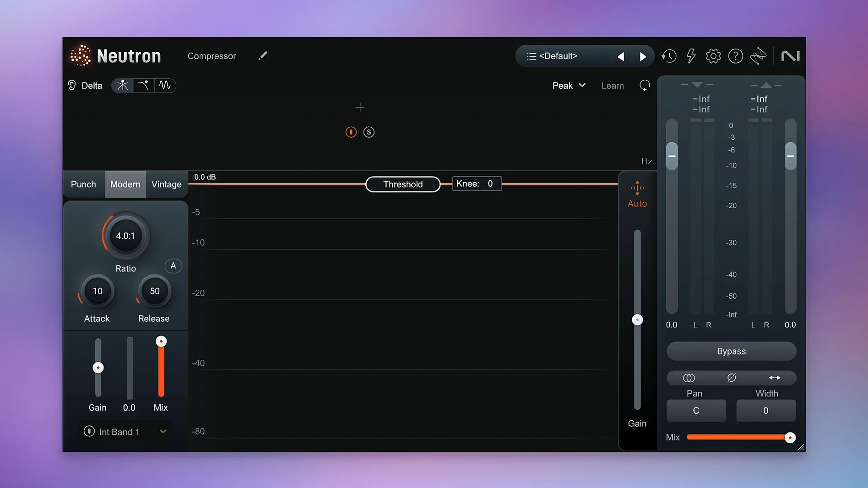Toggle the Delta ear listen button
This screenshot has width=868, height=488.
coord(72,86)
